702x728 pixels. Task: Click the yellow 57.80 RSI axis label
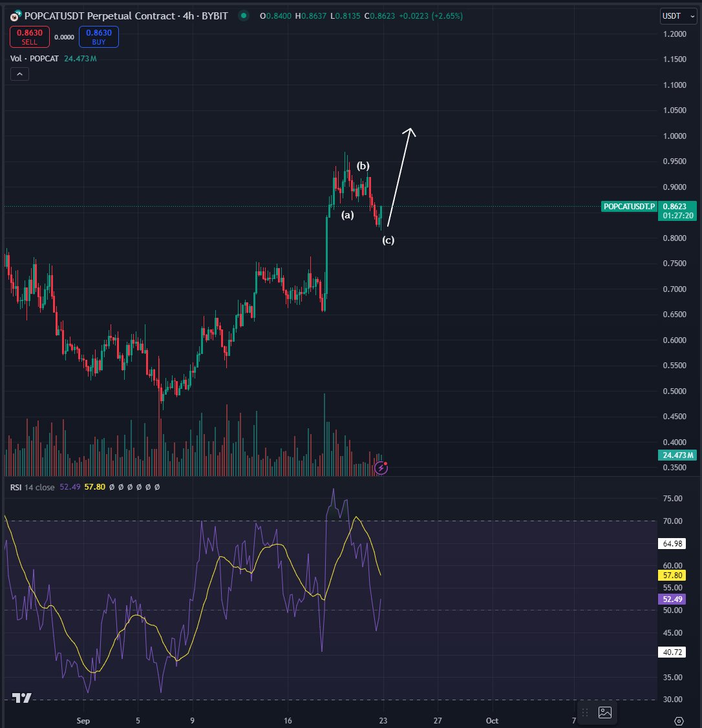[x=668, y=575]
